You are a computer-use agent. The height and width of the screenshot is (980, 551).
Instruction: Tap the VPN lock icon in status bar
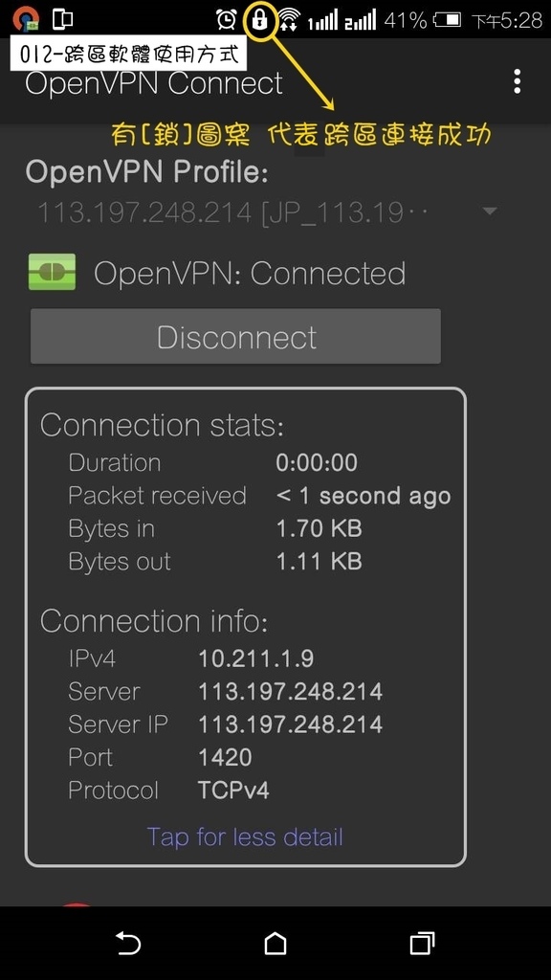(258, 20)
